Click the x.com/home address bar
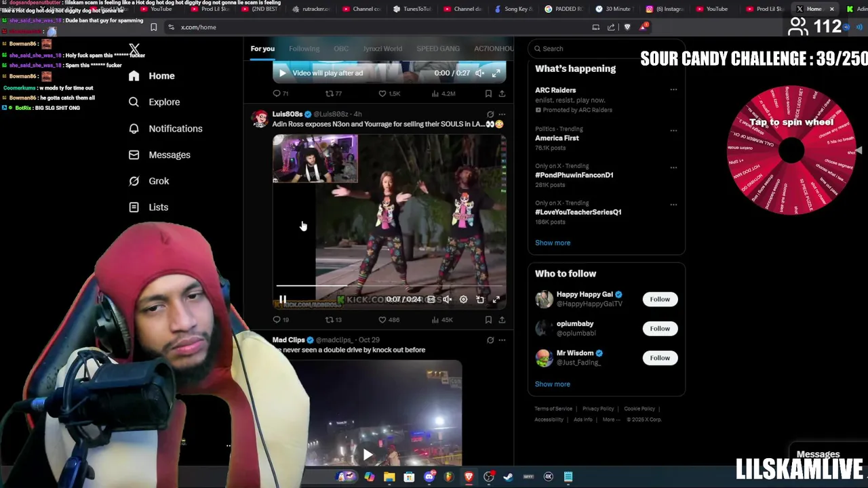Viewport: 868px width, 488px height. coord(380,27)
